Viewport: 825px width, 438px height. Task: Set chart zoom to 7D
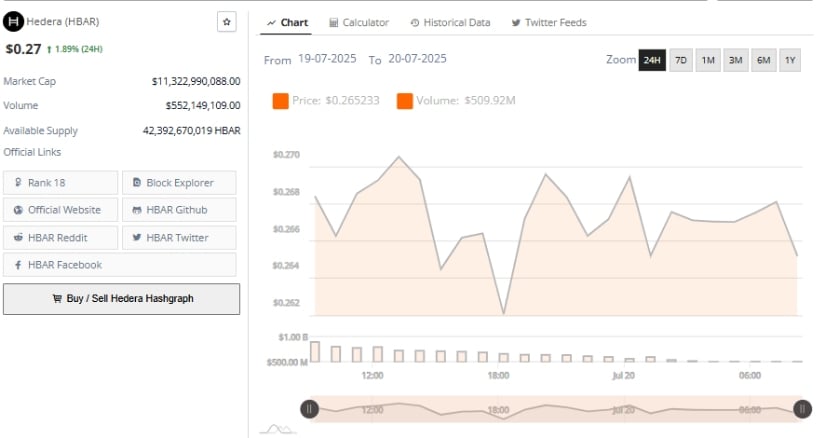pyautogui.click(x=681, y=60)
